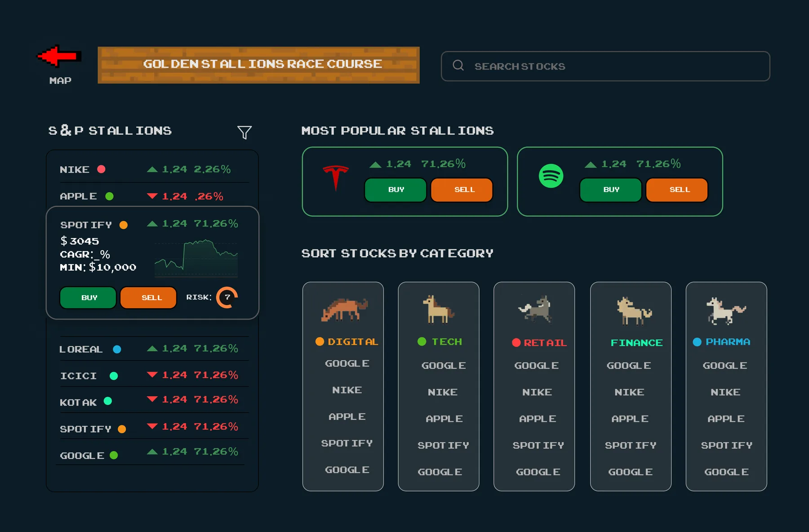This screenshot has height=532, width=809.
Task: Buy Spotify from popular stallions card
Action: click(x=611, y=190)
